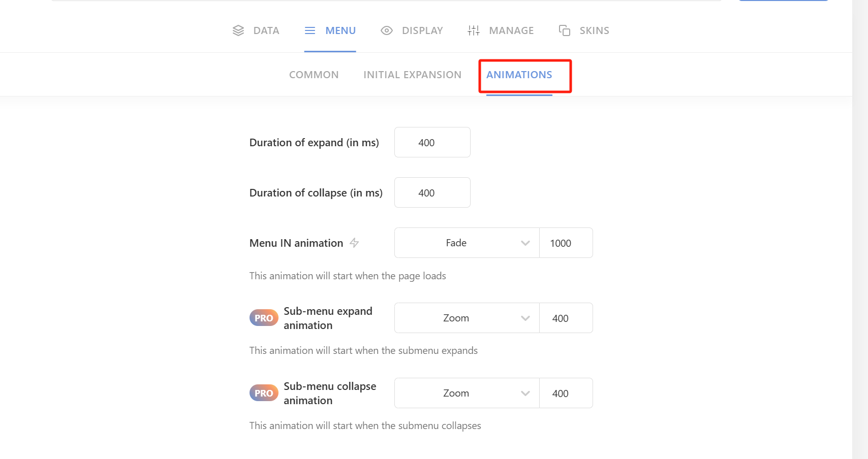Click Menu IN animation duration field
Image resolution: width=868 pixels, height=459 pixels.
pos(566,243)
